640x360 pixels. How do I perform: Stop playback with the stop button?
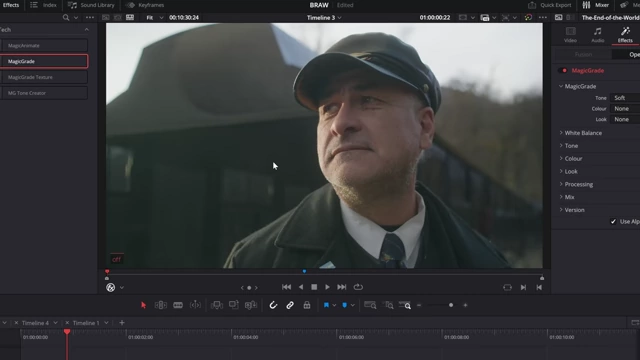314,287
